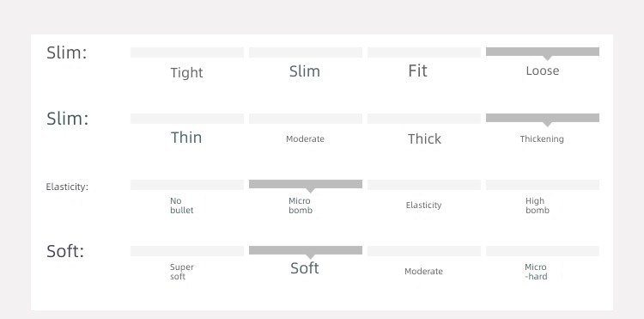Screen dimensions: 644x319
Task: Click the highlighted Micro bomb bar
Action: point(306,184)
